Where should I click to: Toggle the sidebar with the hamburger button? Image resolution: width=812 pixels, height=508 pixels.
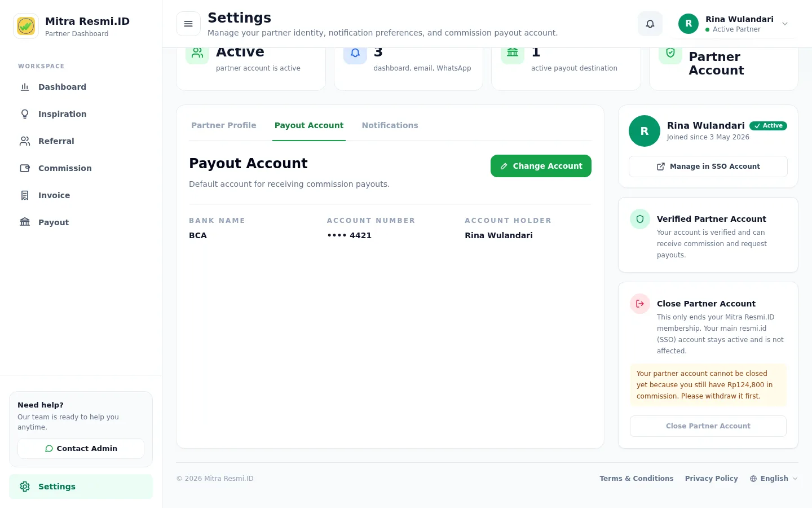(188, 24)
